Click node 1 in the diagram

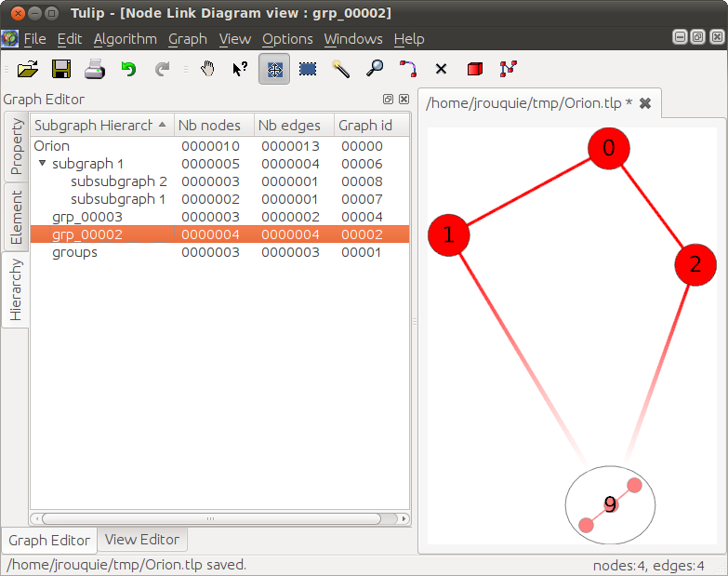(448, 235)
